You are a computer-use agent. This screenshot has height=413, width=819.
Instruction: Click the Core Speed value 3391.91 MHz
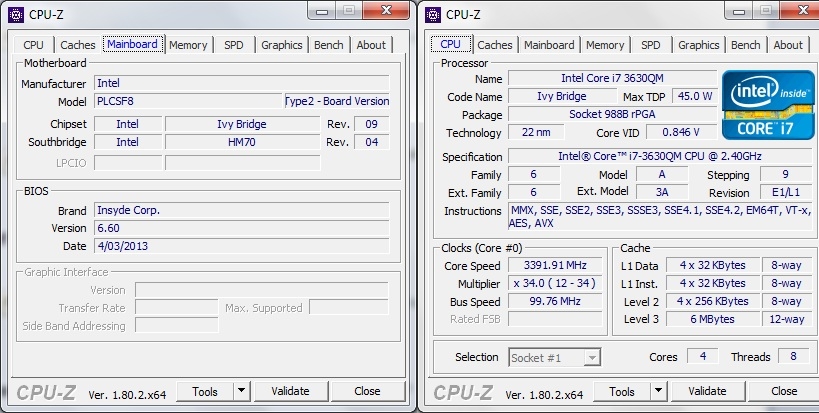point(555,265)
